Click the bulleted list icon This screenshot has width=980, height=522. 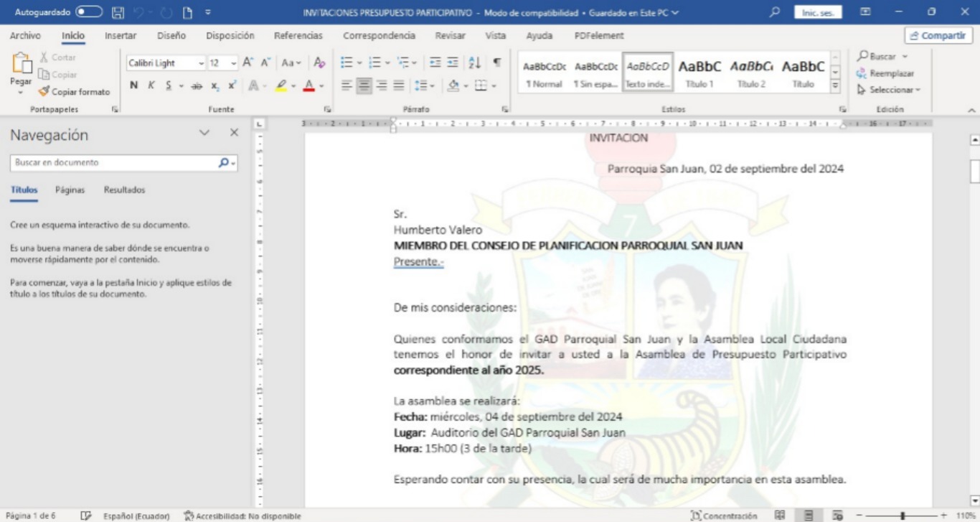coord(347,63)
